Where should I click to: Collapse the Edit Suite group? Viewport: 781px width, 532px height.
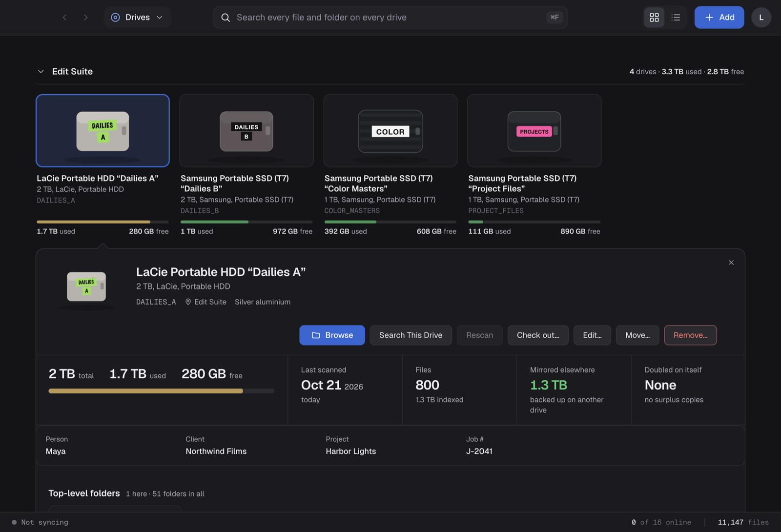coord(41,72)
